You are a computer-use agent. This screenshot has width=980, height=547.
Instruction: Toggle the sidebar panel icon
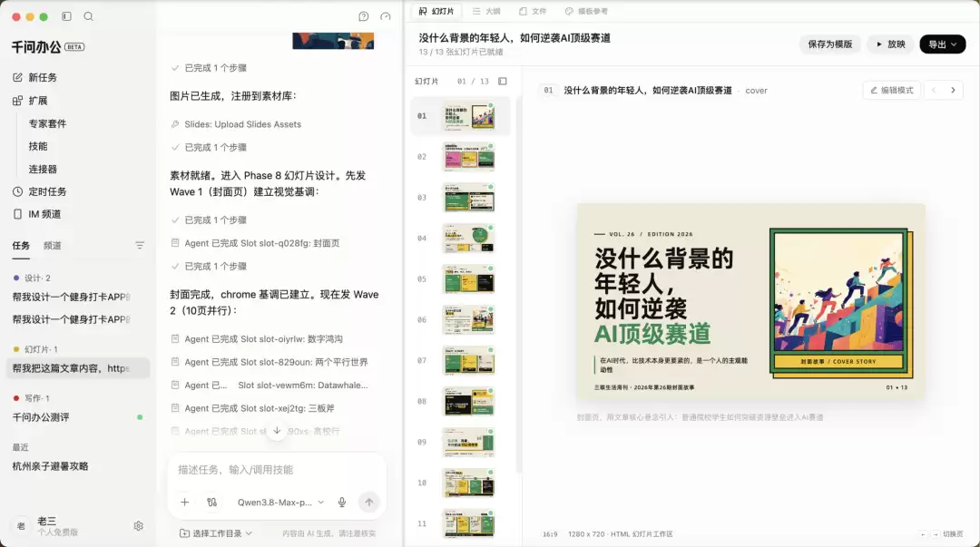[66, 16]
